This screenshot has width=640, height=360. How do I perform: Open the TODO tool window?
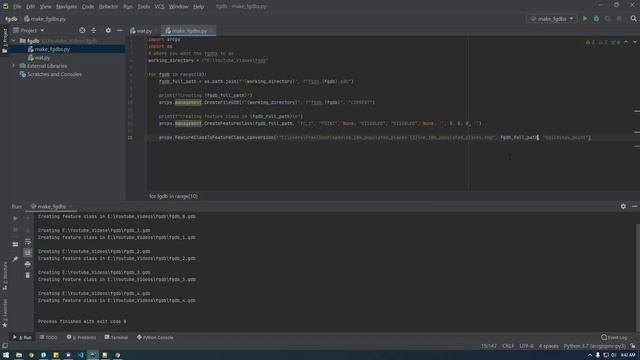click(x=49, y=338)
